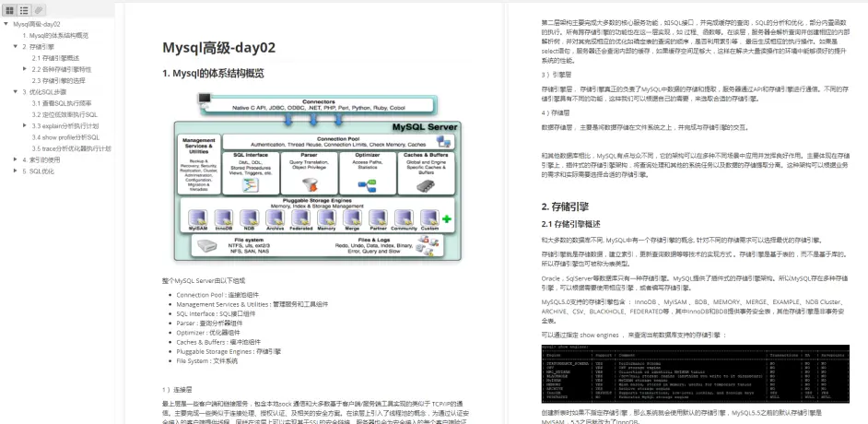This screenshot has height=424, width=868.
Task: Open 3.1 查看SQL执行频率 outline entry
Action: (62, 103)
